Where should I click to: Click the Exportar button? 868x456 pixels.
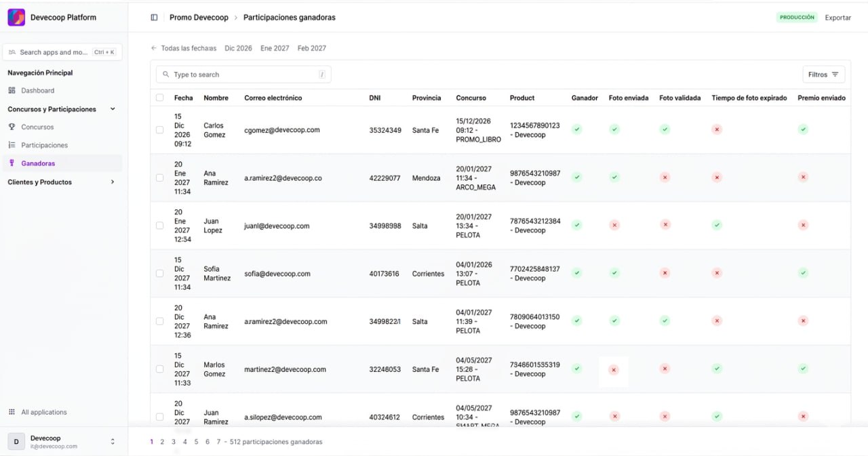click(838, 18)
